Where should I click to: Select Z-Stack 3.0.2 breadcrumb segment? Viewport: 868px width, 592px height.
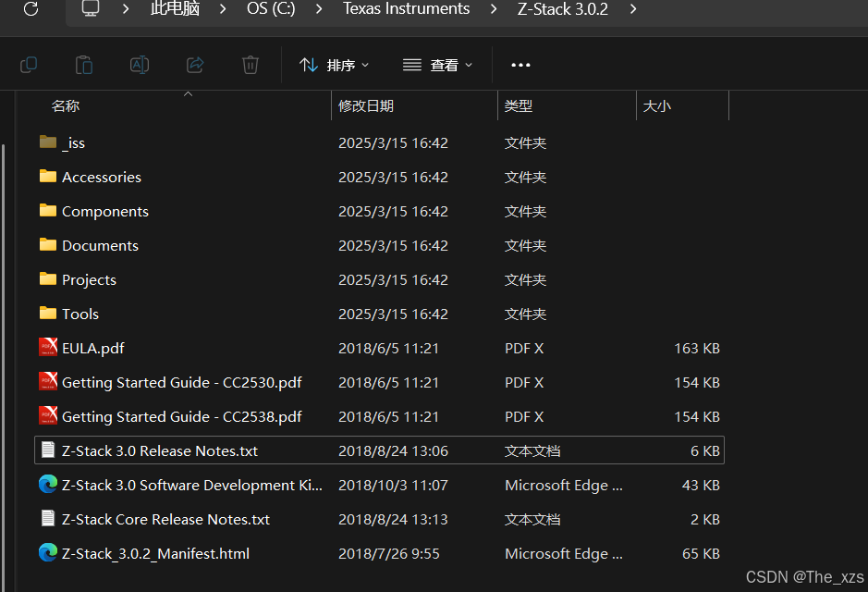(x=562, y=8)
